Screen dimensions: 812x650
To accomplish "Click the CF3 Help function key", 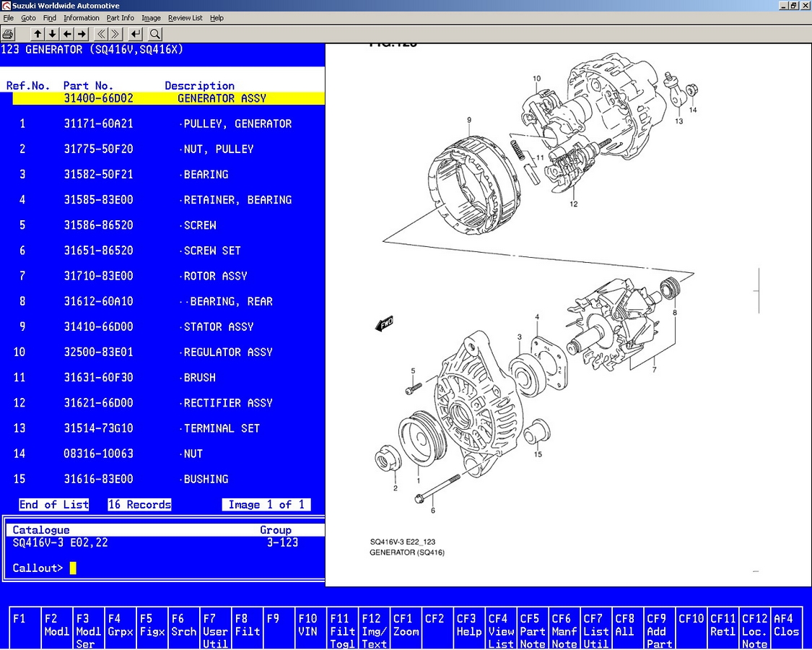I will tap(468, 628).
